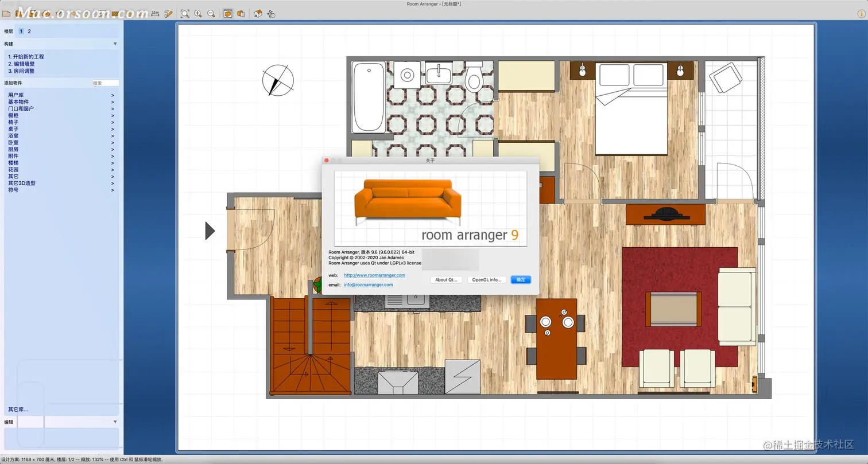Screen dimensions: 868x464
Task: Open 其它库... link
Action: coord(18,410)
